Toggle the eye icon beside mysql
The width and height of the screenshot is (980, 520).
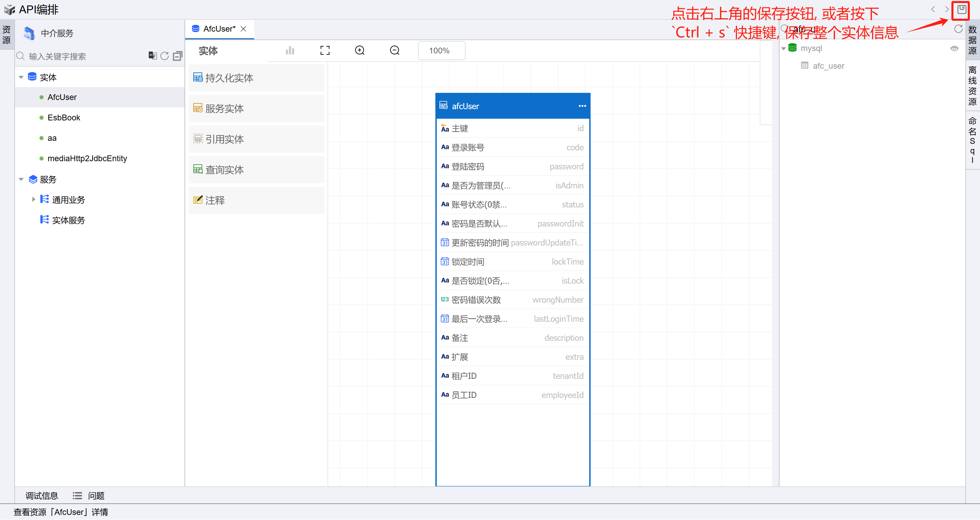click(954, 48)
